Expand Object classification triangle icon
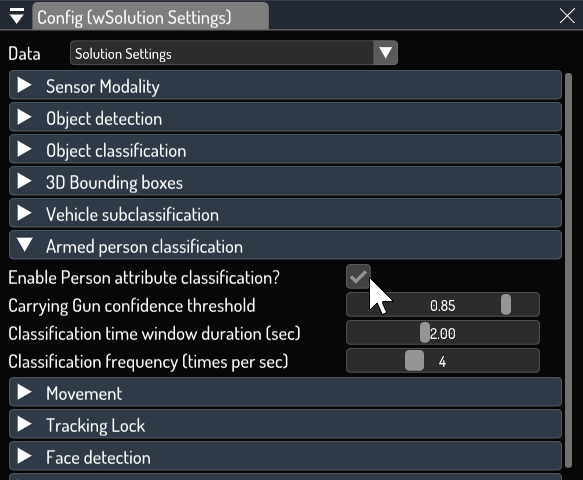Screen dimensions: 583x480 point(25,149)
